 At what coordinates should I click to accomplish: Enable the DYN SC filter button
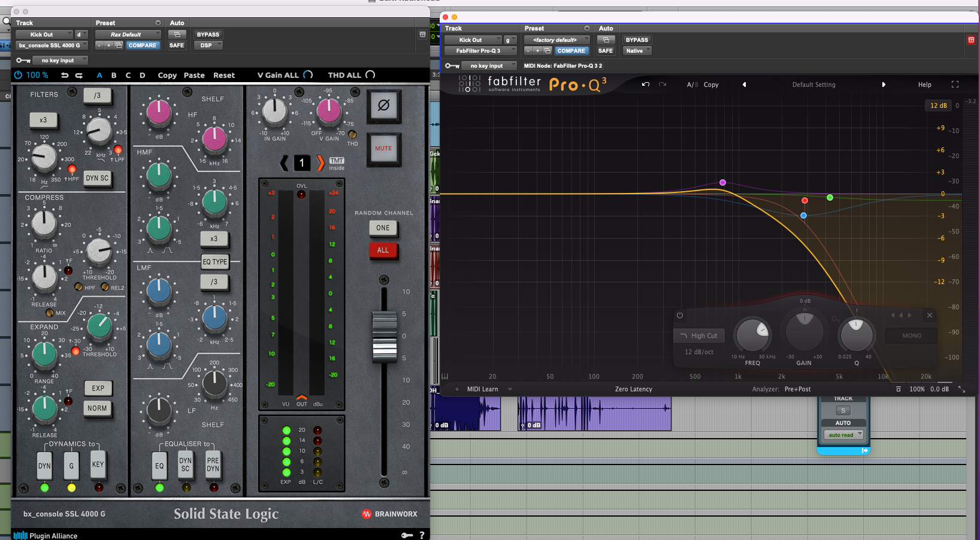tap(97, 178)
